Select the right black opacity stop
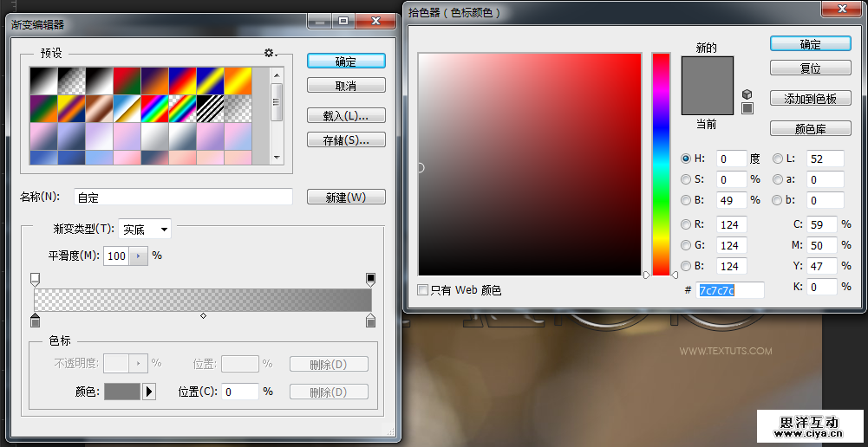Screen dimensions: 868x447 [x=371, y=279]
